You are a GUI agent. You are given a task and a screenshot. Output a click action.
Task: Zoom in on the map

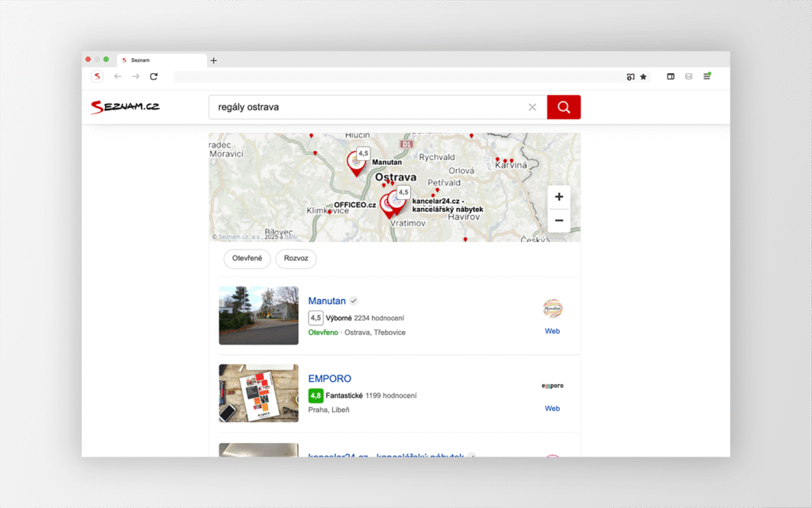click(x=559, y=197)
